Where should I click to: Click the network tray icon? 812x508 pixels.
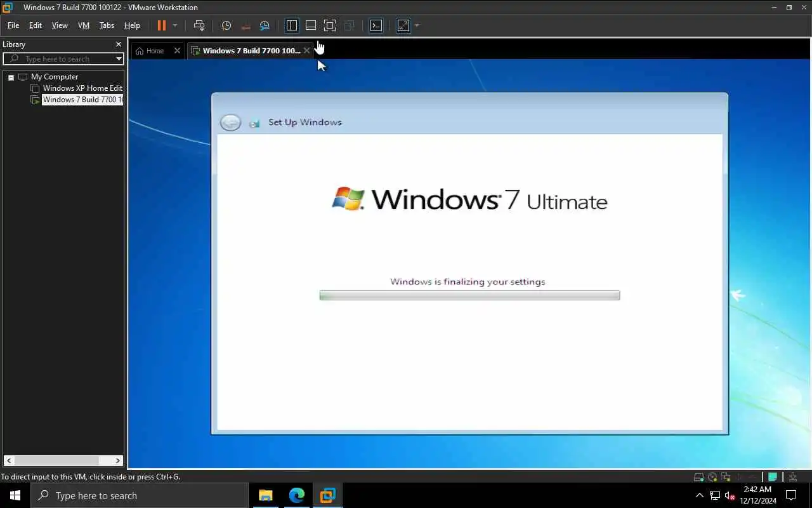pyautogui.click(x=715, y=495)
